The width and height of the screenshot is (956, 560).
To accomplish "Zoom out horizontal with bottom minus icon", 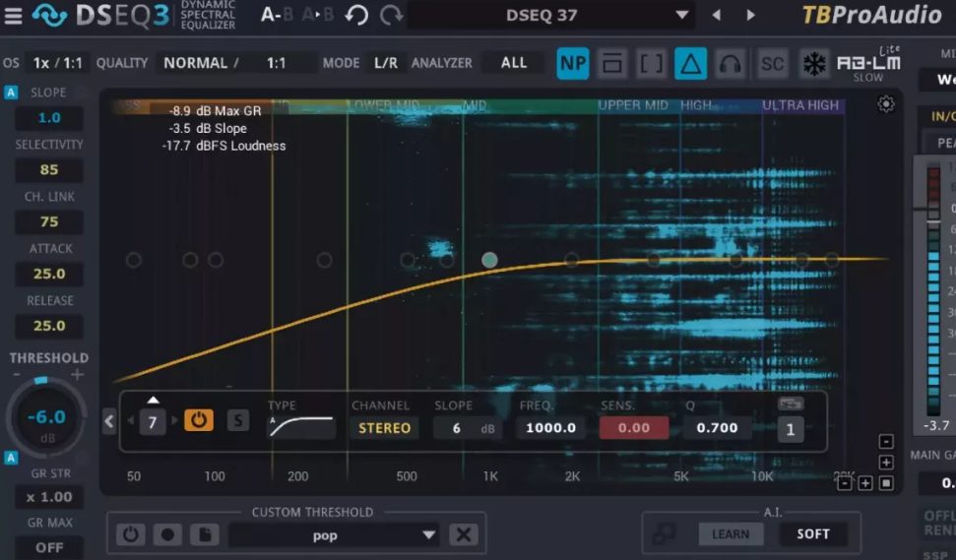I will [845, 484].
